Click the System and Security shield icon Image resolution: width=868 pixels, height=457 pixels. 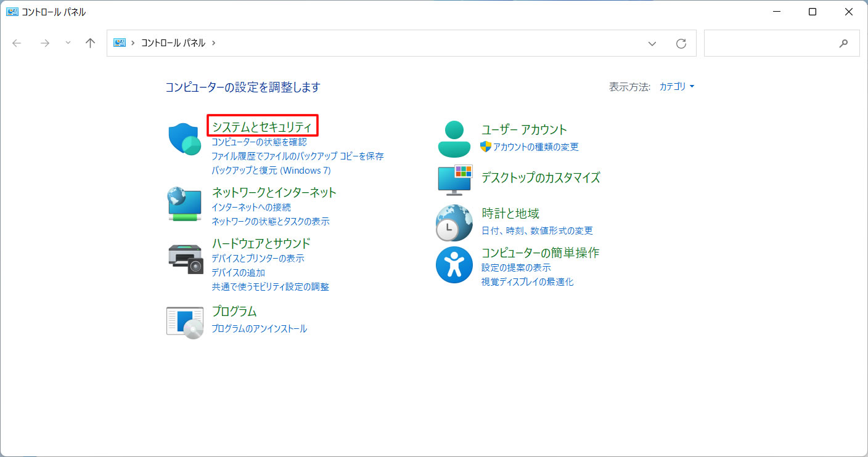coord(185,139)
